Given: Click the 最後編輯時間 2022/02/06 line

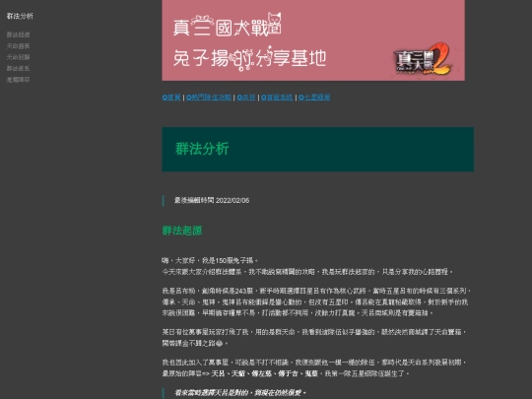Looking at the screenshot, I should point(212,201).
